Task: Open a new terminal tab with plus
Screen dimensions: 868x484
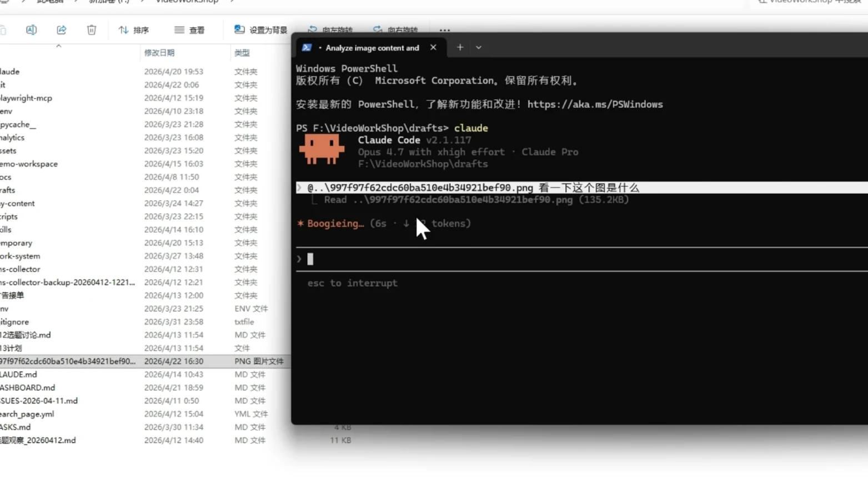Action: (x=460, y=48)
